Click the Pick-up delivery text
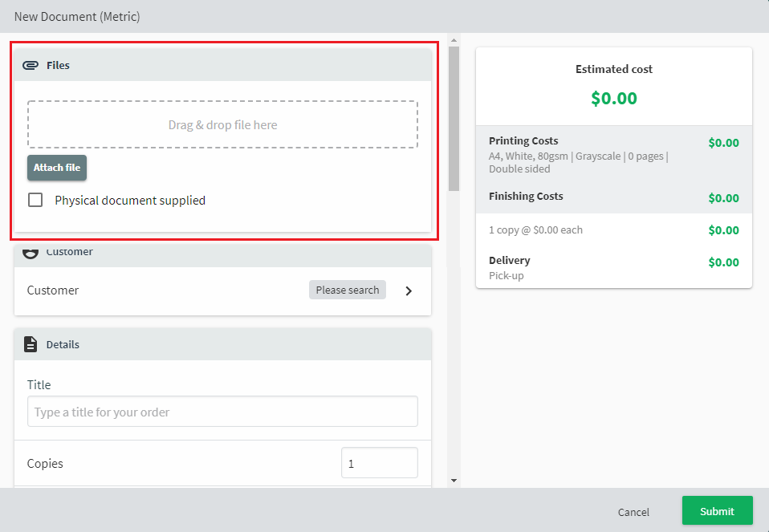Viewport: 769px width, 532px height. [507, 275]
